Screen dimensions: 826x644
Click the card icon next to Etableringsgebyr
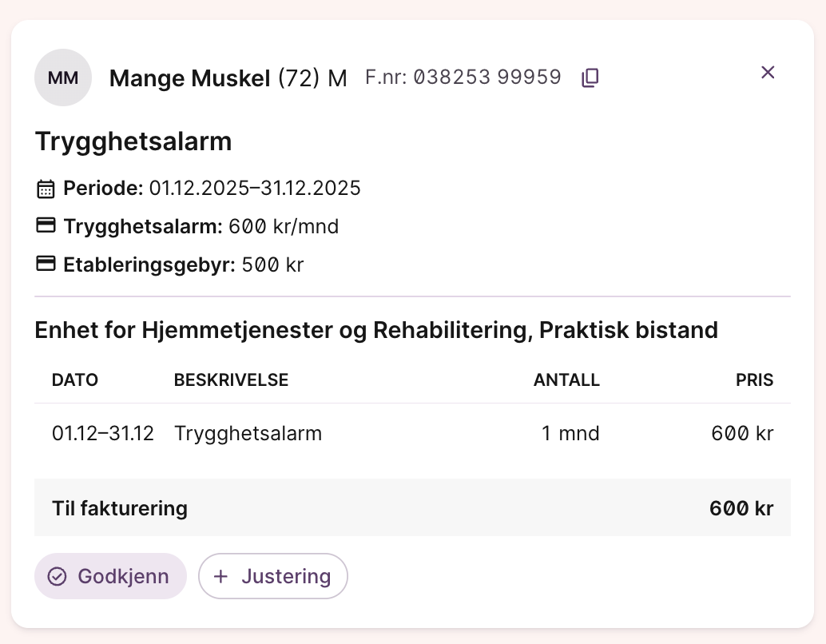(x=46, y=264)
